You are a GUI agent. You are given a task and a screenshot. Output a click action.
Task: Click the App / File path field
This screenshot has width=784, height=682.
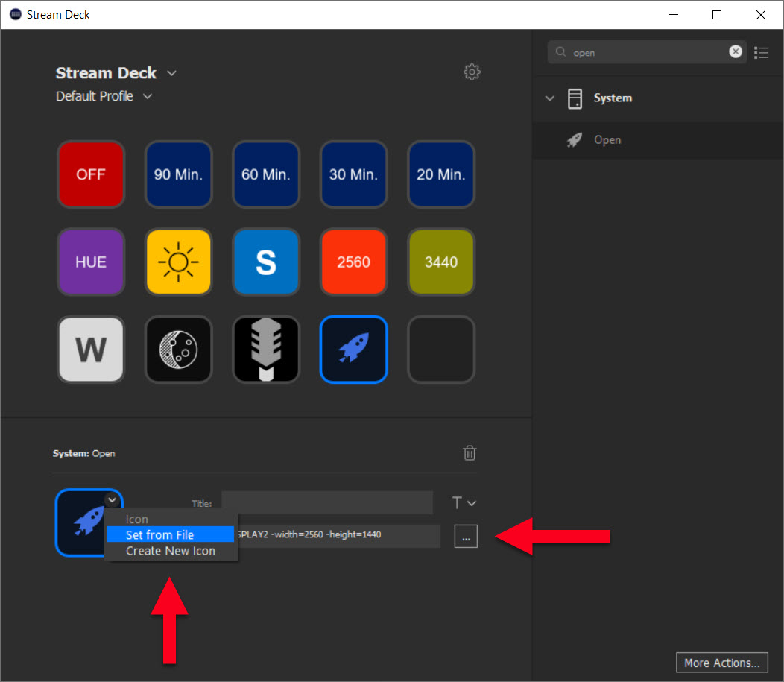(x=338, y=535)
